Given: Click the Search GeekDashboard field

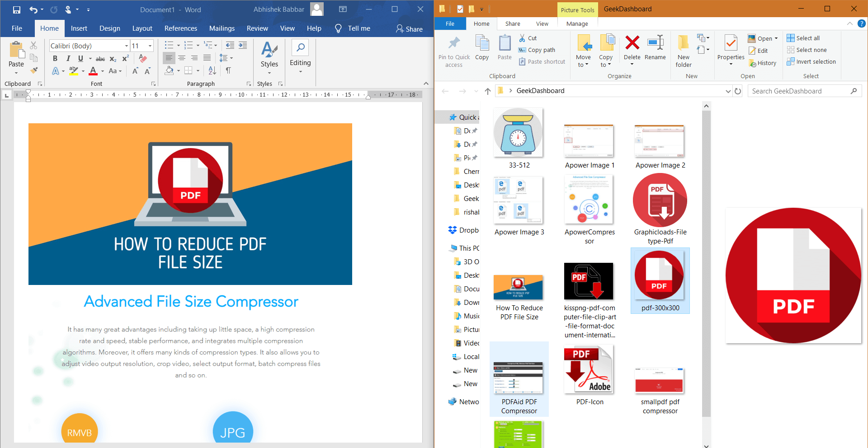Looking at the screenshot, I should coord(805,91).
